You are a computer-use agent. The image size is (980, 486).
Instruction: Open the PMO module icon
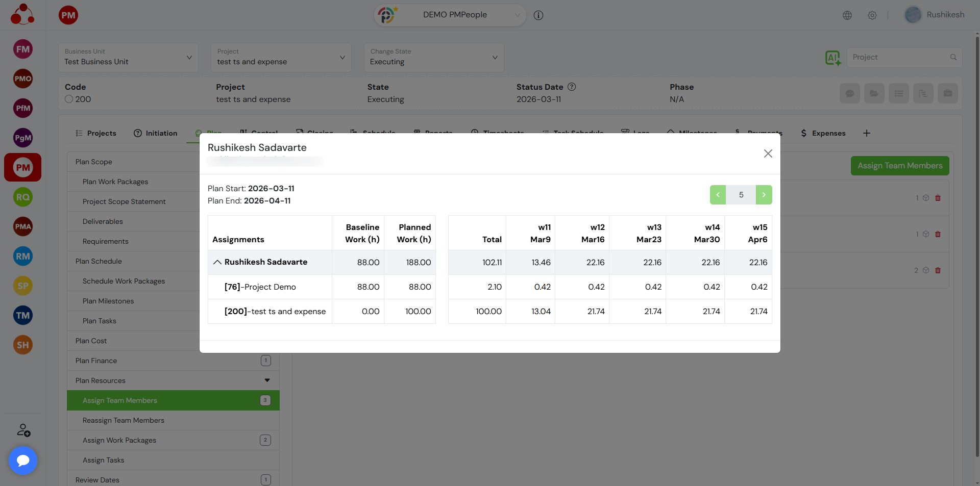23,79
